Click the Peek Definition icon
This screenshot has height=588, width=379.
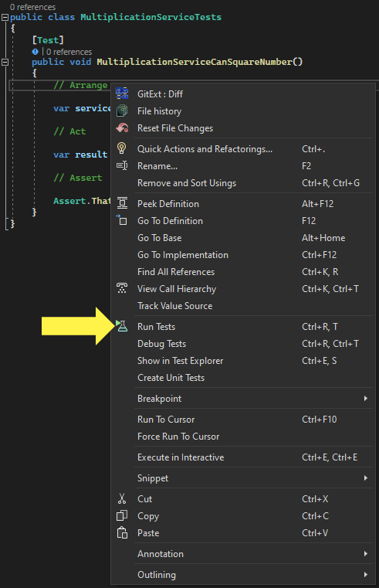122,203
